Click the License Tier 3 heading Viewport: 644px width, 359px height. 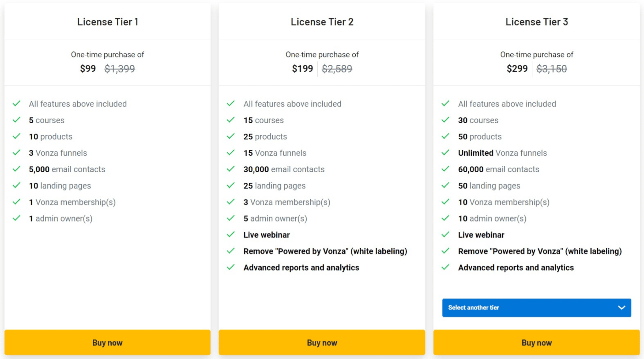pos(536,22)
